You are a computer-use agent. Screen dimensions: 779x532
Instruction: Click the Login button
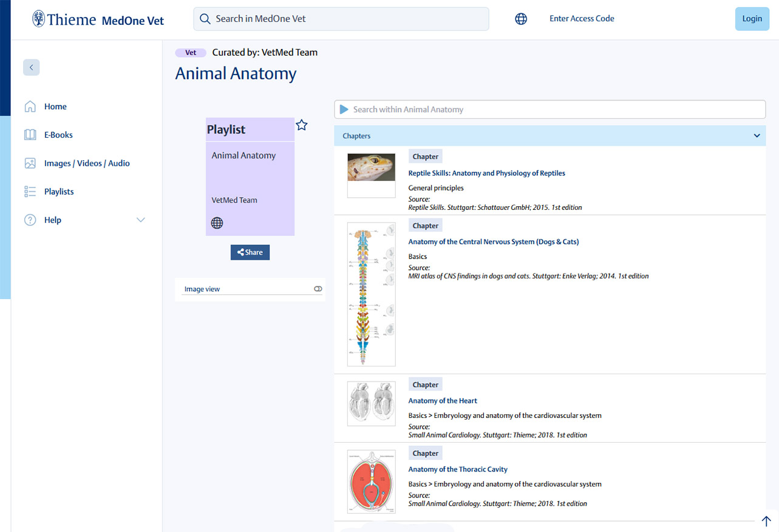click(752, 19)
